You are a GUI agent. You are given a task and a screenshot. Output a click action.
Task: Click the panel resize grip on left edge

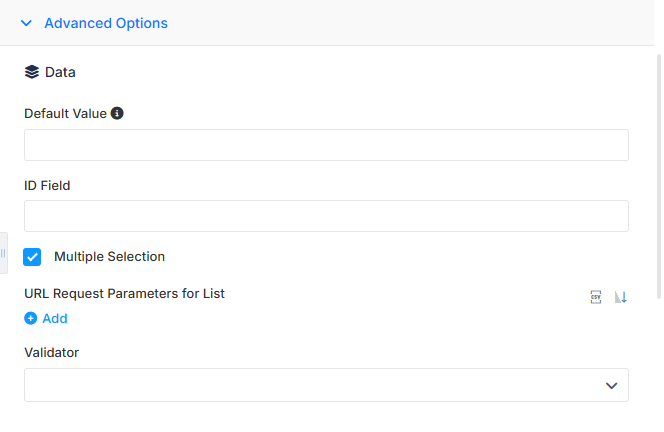3,253
